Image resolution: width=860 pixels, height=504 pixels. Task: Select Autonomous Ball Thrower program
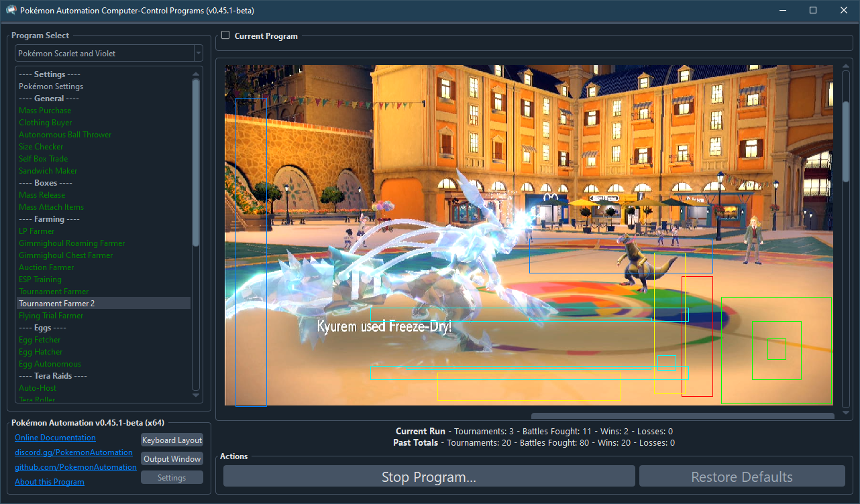click(x=65, y=135)
